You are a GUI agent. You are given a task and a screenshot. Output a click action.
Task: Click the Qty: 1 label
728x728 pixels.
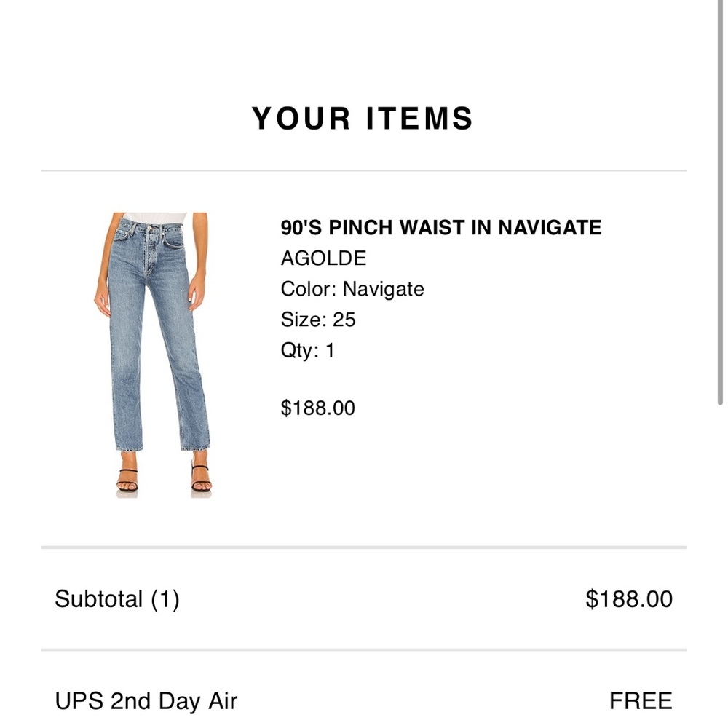coord(307,350)
